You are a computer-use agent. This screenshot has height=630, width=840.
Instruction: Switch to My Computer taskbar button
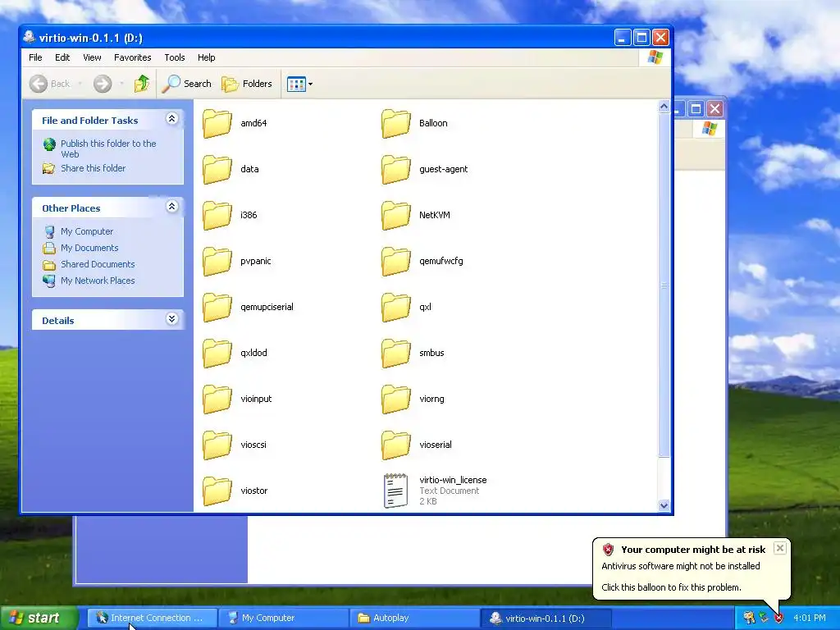(283, 619)
